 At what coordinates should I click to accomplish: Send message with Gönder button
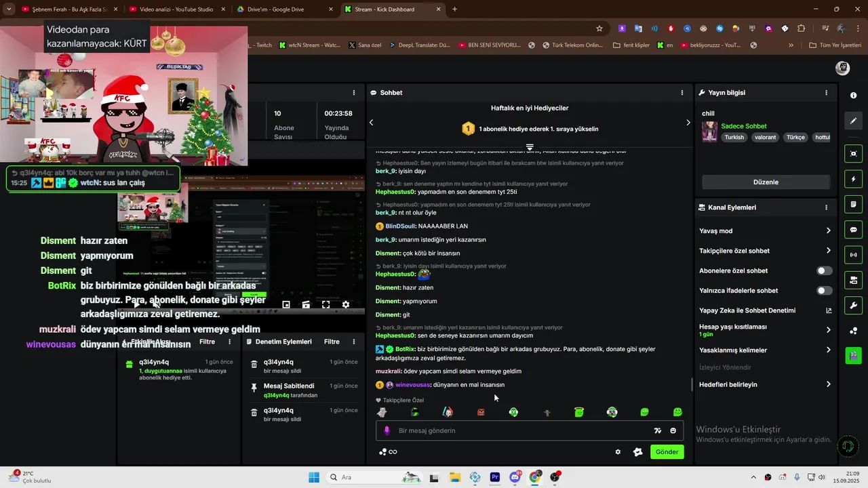667,452
